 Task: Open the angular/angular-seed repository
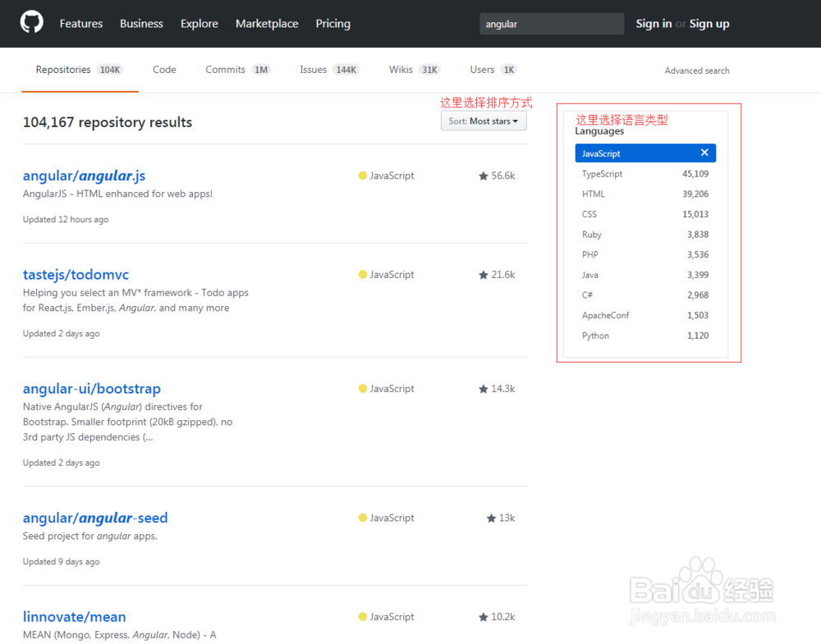[x=94, y=518]
